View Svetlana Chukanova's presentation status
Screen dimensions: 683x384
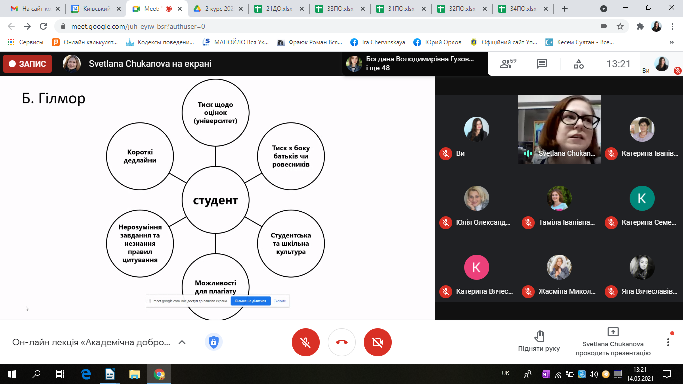(x=613, y=342)
